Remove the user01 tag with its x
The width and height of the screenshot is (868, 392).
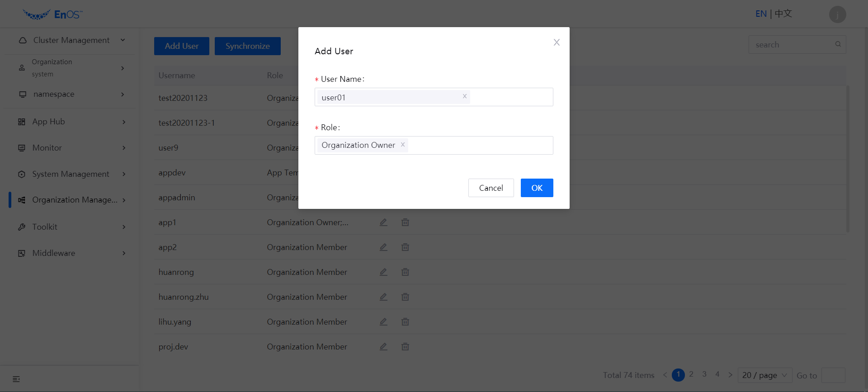[464, 96]
